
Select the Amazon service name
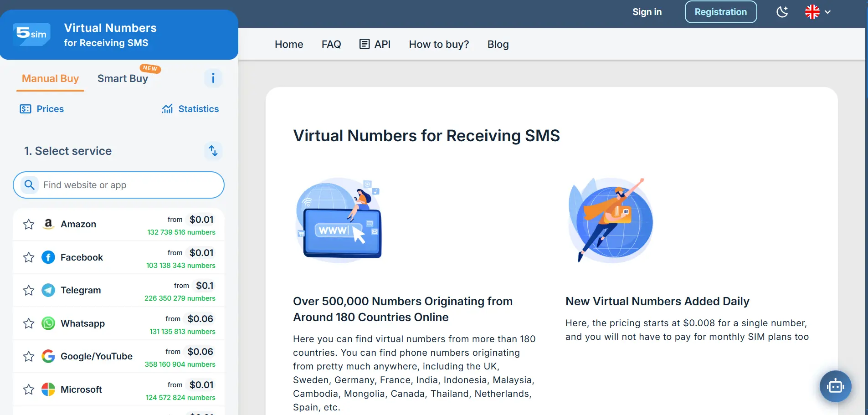pyautogui.click(x=78, y=224)
